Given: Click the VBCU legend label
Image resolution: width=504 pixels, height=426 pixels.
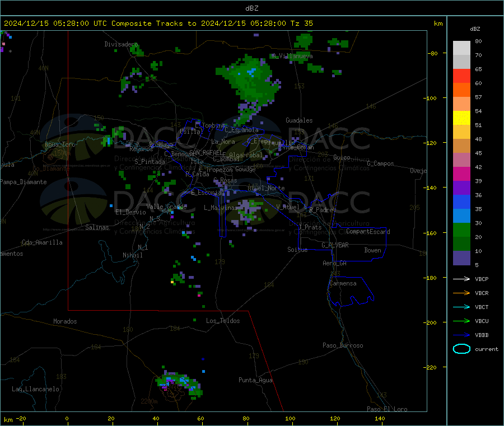Looking at the screenshot, I should click(x=482, y=321).
